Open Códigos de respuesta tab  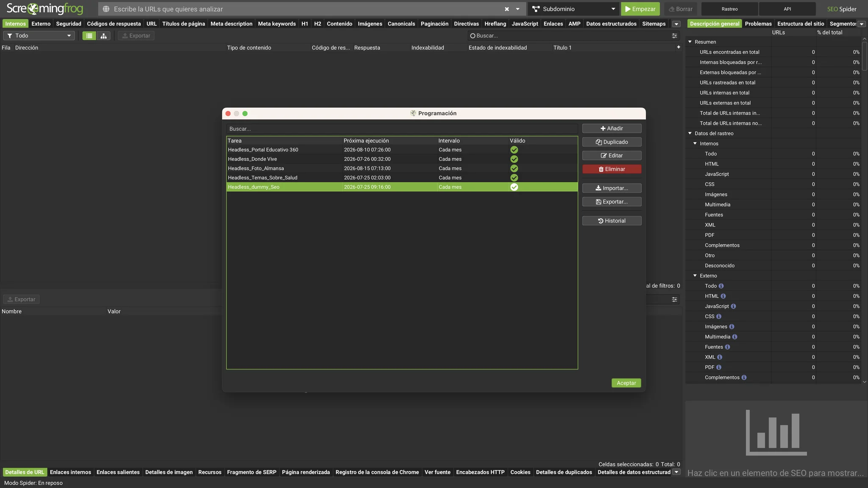click(x=114, y=24)
